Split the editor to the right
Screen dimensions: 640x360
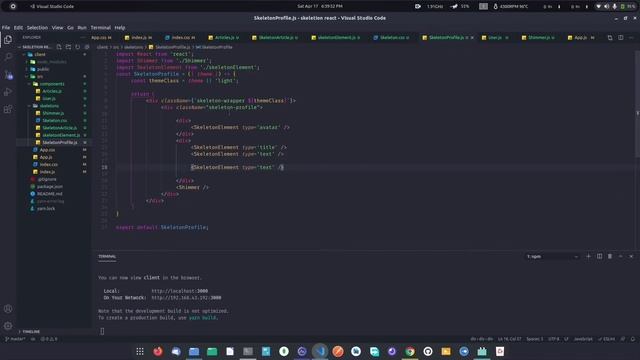pos(620,38)
